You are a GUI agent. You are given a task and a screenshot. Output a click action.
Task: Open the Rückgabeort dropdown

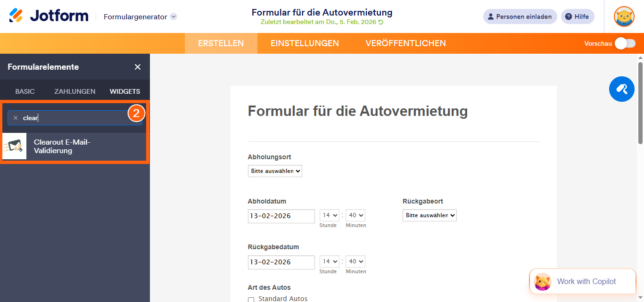pyautogui.click(x=429, y=215)
